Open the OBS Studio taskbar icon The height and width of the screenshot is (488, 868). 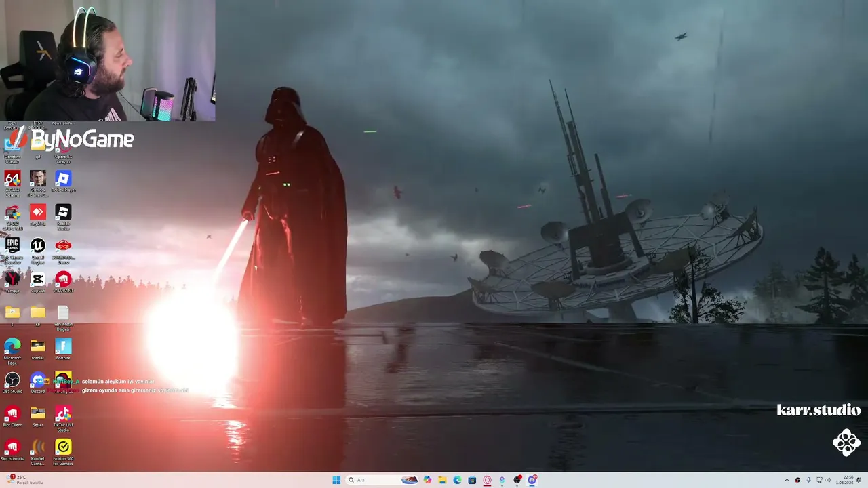point(517,480)
